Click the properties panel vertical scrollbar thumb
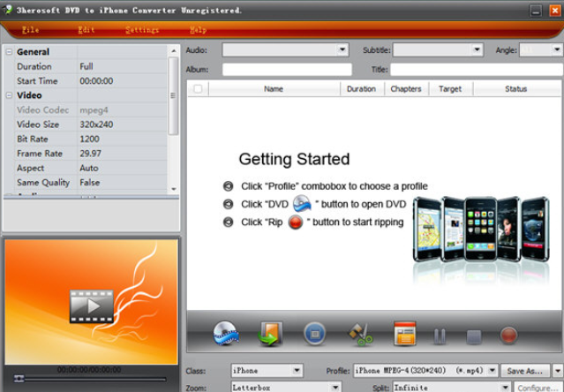Image resolution: width=564 pixels, height=392 pixels. 173,95
